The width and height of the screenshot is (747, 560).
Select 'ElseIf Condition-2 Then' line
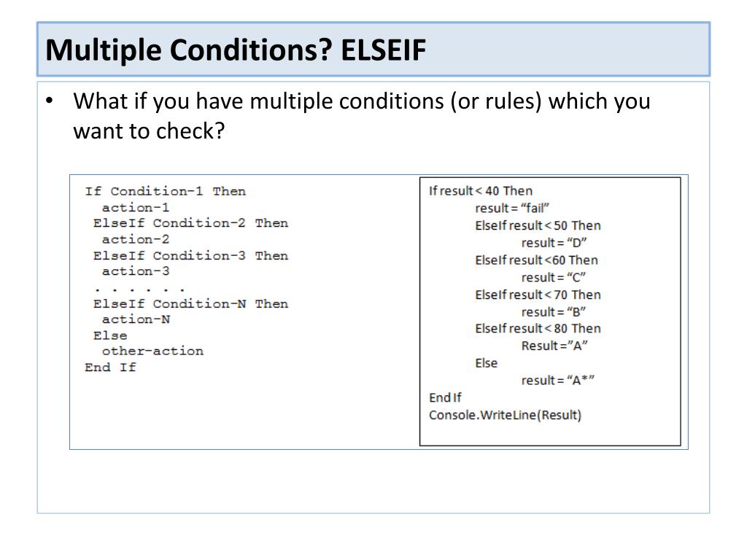click(190, 223)
